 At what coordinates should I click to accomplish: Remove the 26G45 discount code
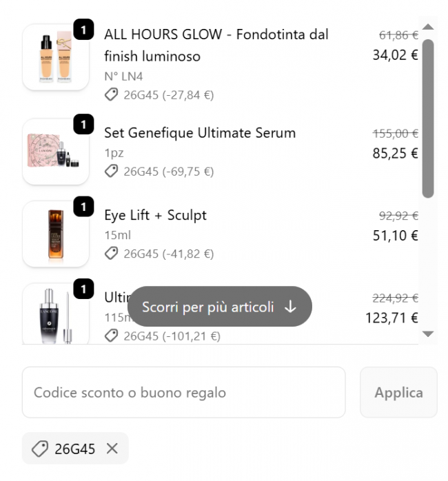click(112, 449)
